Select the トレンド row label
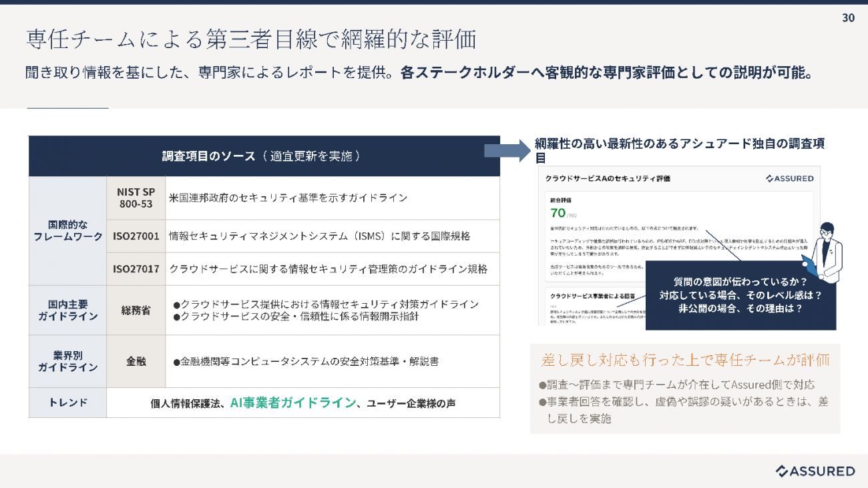Viewport: 868px width, 488px height. 67,403
